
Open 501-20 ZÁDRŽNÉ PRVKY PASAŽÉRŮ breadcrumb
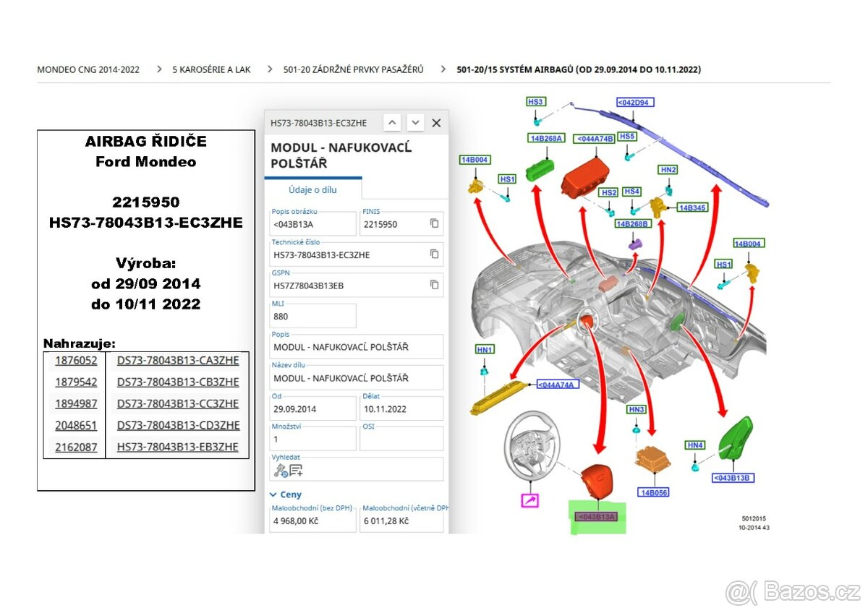pyautogui.click(x=354, y=69)
